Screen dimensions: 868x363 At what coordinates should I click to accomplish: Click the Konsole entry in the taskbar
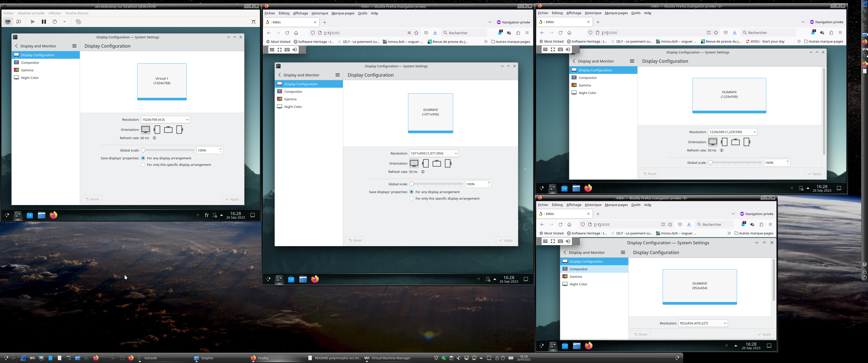pos(151,358)
